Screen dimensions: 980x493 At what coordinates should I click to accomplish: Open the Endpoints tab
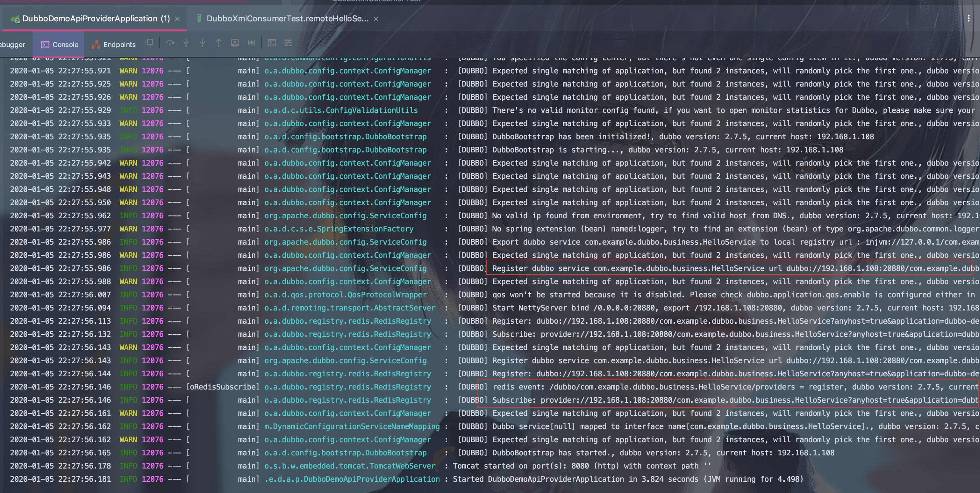(113, 45)
